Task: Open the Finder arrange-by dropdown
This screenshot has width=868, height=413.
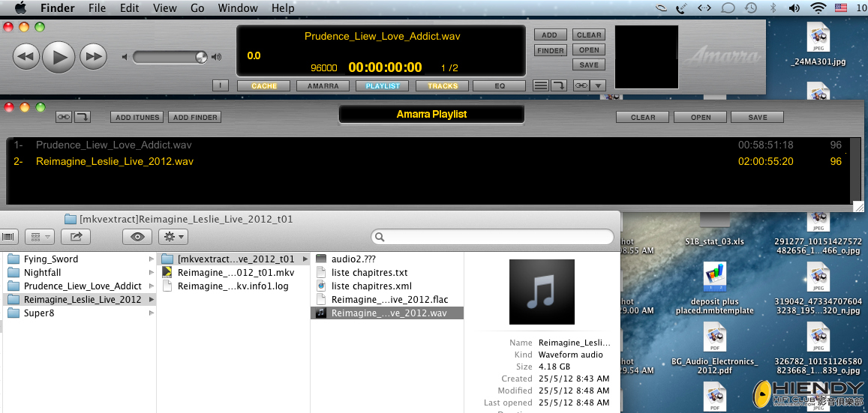Action: click(x=39, y=237)
